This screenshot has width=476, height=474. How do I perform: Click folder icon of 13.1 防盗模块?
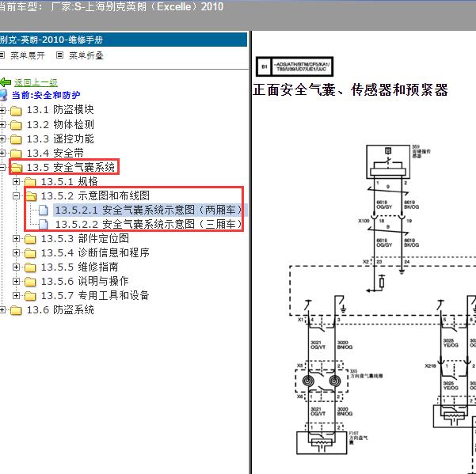pos(16,111)
